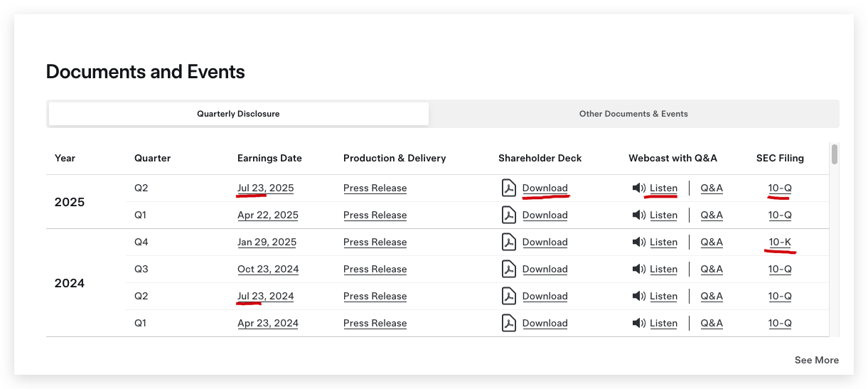The height and width of the screenshot is (389, 868).
Task: Open the Apr 22, 2025 earnings date link
Action: pos(268,215)
